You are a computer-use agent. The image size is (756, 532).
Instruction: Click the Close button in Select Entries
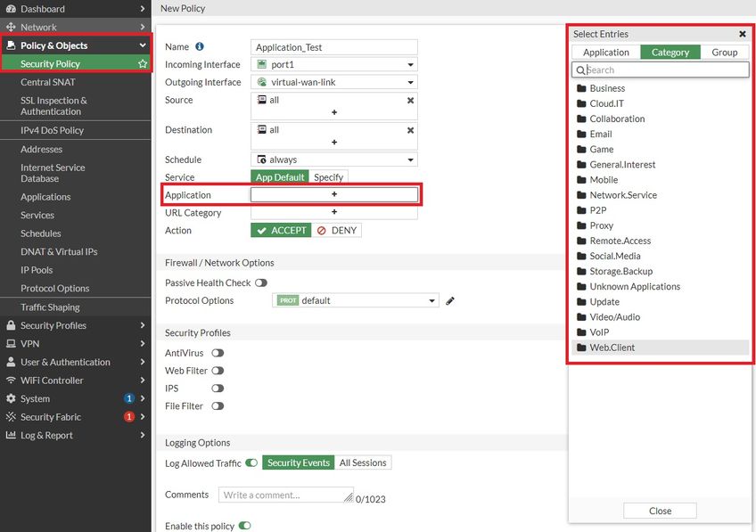(x=660, y=511)
